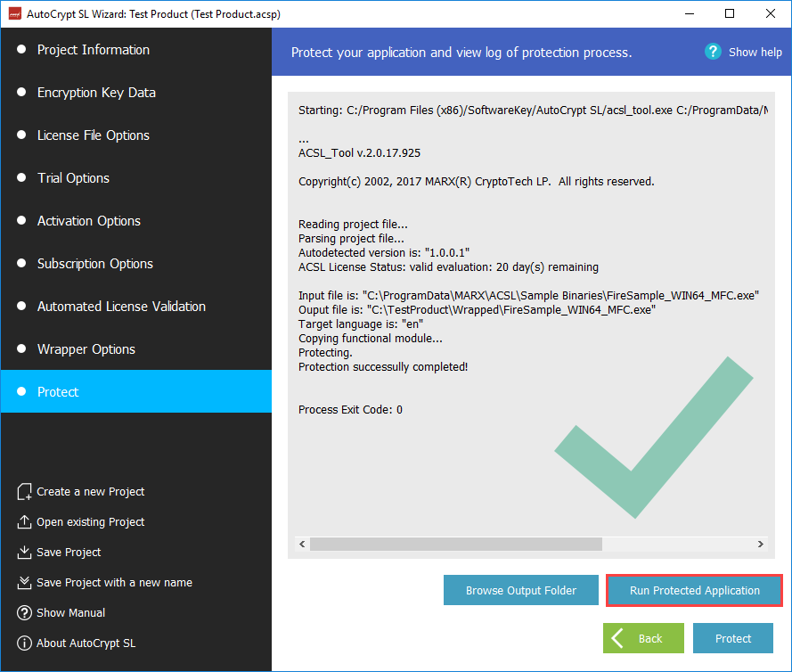
Task: Click the Create a new Project icon
Action: tap(24, 492)
